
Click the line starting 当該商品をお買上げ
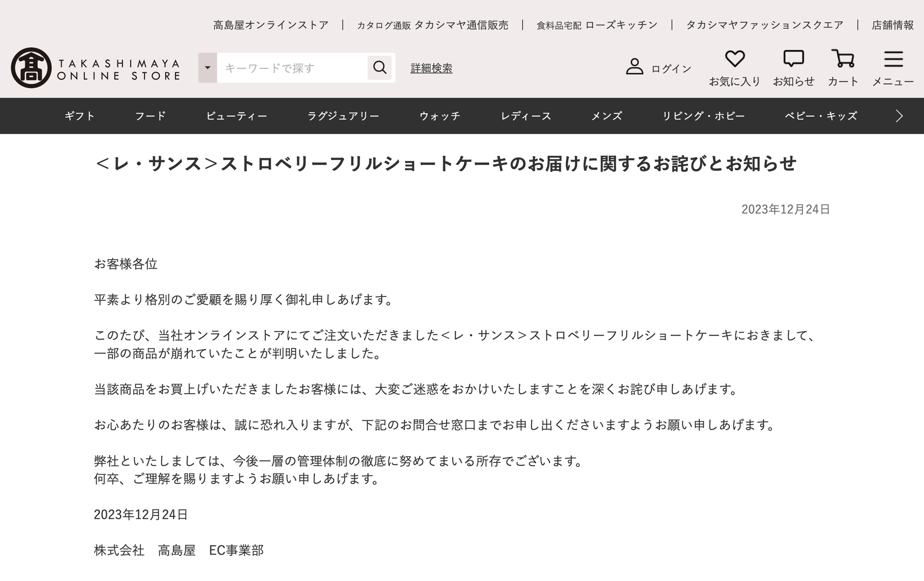417,389
